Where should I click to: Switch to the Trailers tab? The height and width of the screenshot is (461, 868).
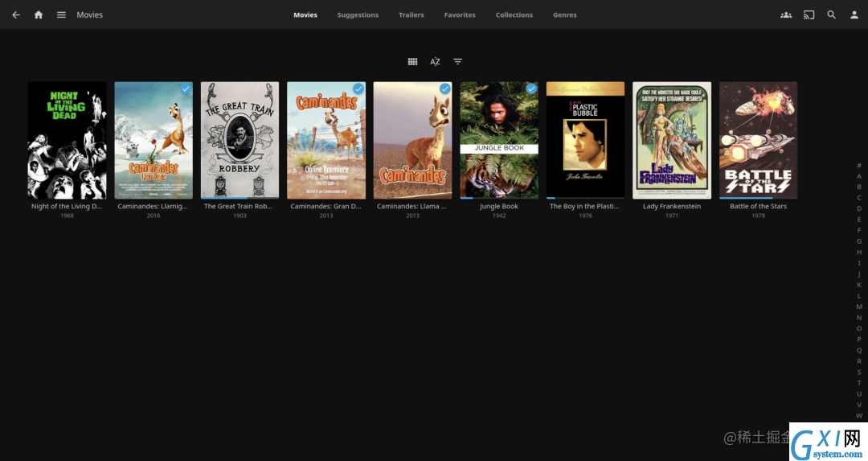[x=411, y=15]
